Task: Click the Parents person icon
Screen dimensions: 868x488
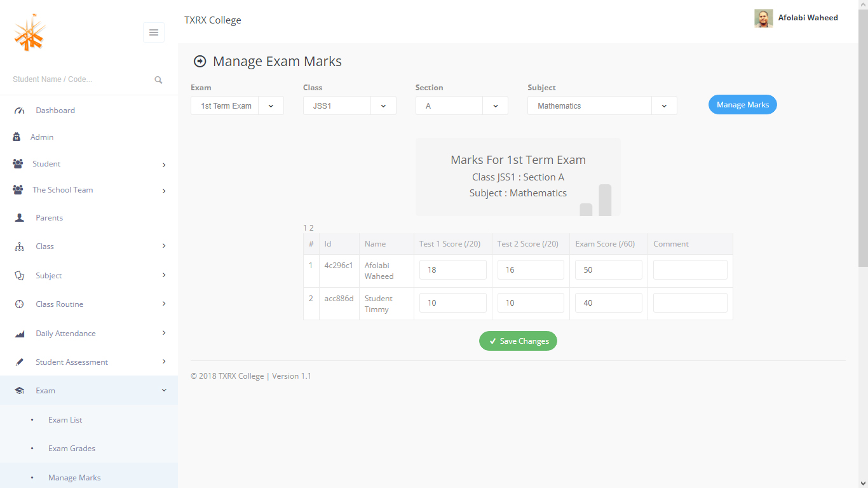Action: coord(19,218)
